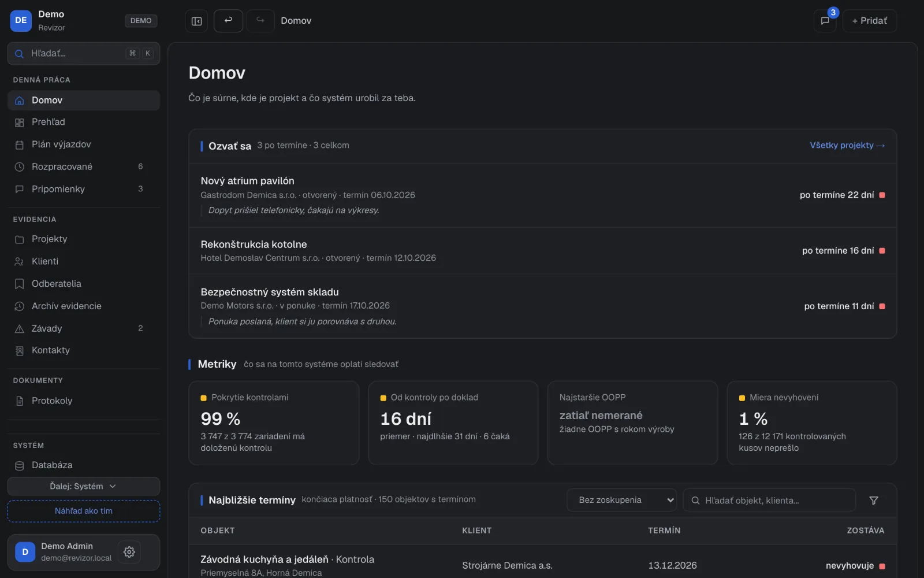Expand the Ďalej: Systém dropdown
This screenshot has height=578, width=924.
tap(84, 486)
